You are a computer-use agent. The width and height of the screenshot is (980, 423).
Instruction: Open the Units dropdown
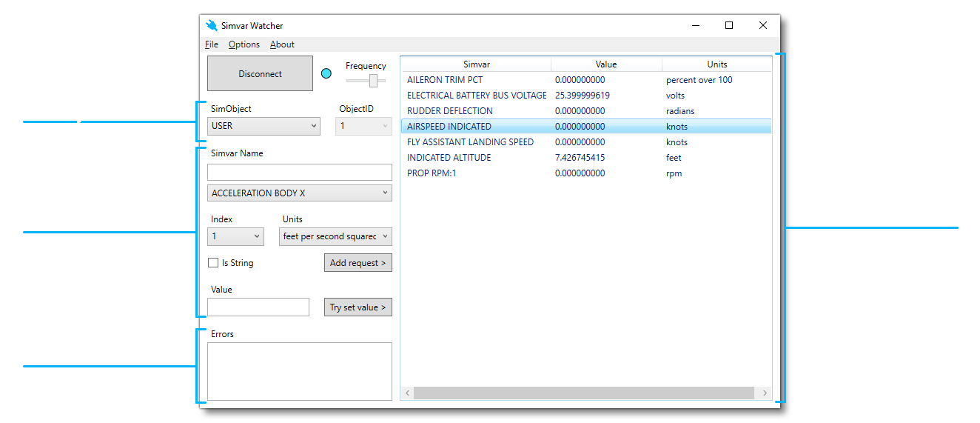pyautogui.click(x=335, y=237)
